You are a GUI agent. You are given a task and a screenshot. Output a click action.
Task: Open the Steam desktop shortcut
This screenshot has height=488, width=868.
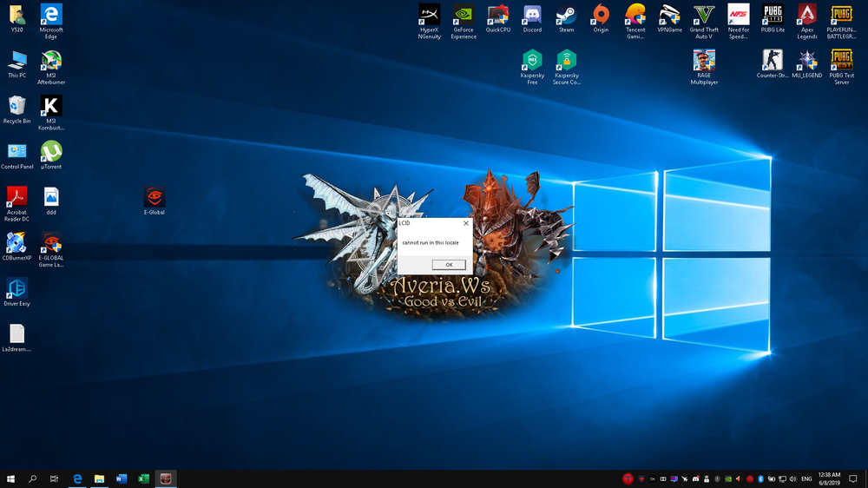pos(566,15)
